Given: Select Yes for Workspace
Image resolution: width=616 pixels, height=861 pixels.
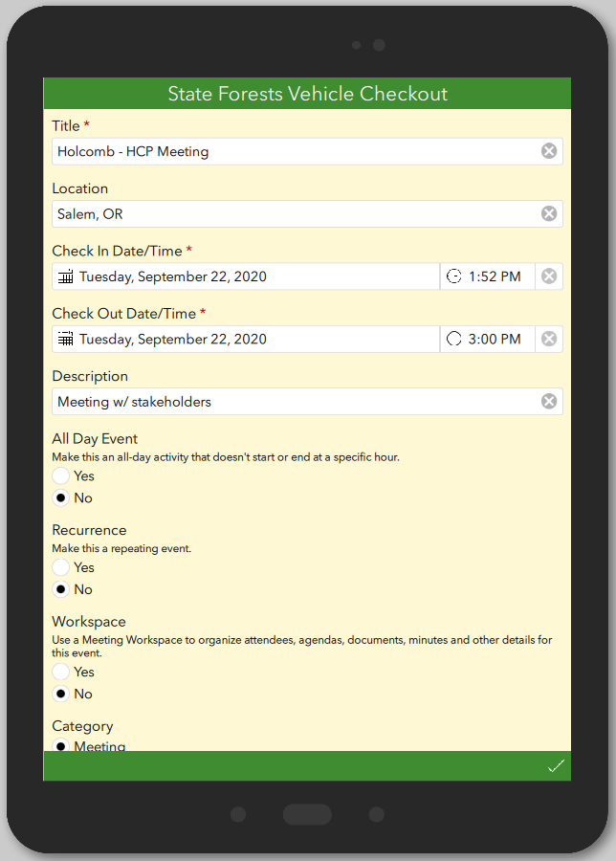Looking at the screenshot, I should (x=61, y=672).
